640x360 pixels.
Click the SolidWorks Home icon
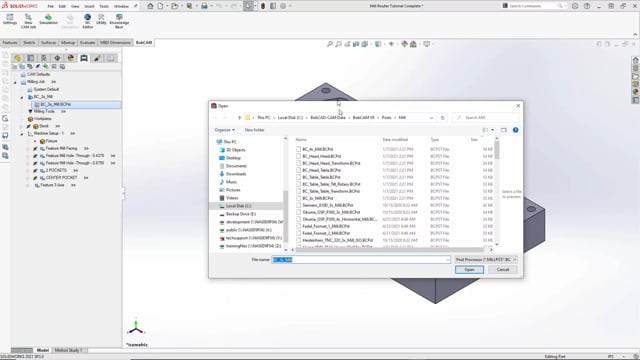[x=150, y=6]
